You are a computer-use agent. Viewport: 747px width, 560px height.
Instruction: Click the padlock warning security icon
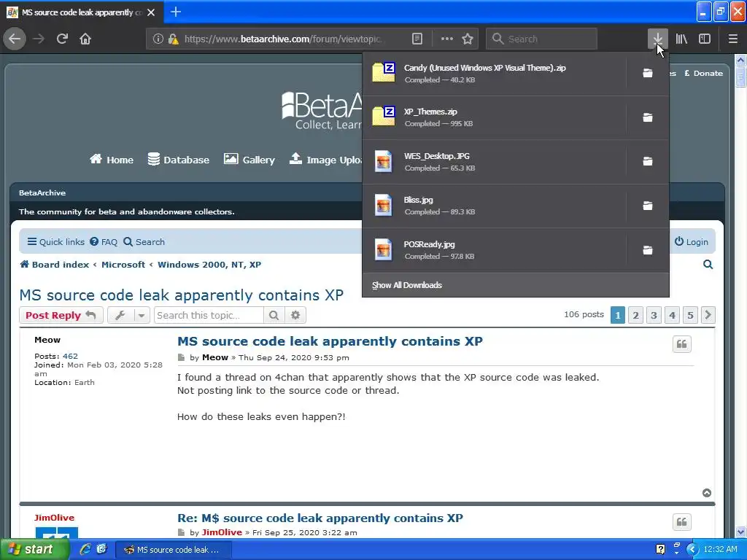click(x=173, y=39)
